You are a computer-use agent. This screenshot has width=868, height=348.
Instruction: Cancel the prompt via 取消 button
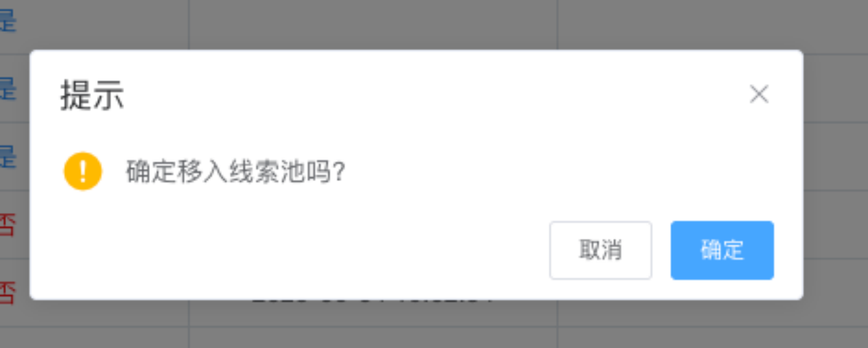pyautogui.click(x=600, y=250)
